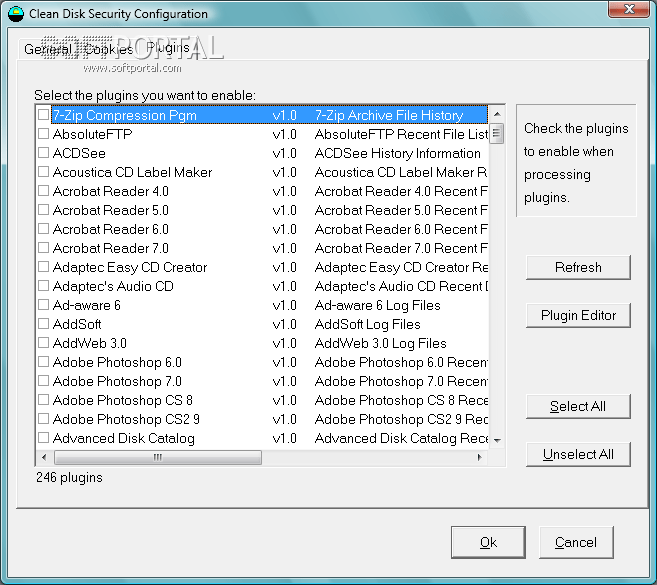The height and width of the screenshot is (585, 657).
Task: Open the Cookies tab
Action: coord(109,49)
